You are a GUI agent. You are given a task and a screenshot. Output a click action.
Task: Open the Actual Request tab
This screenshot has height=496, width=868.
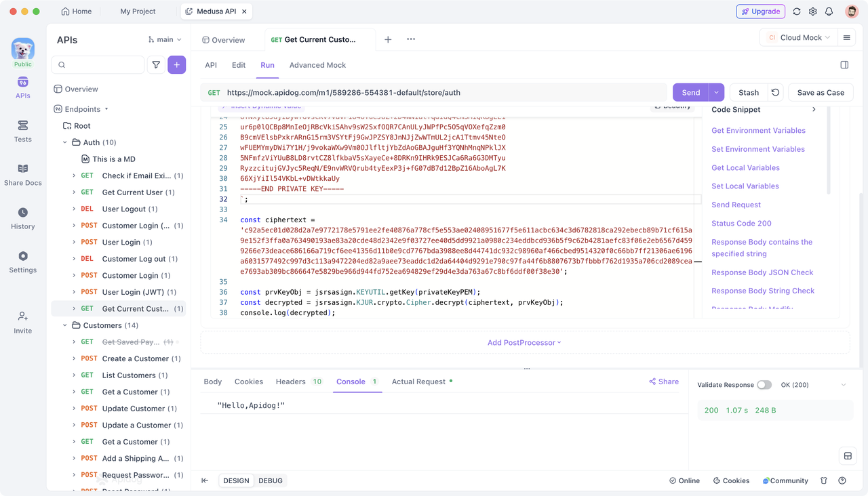pyautogui.click(x=422, y=381)
